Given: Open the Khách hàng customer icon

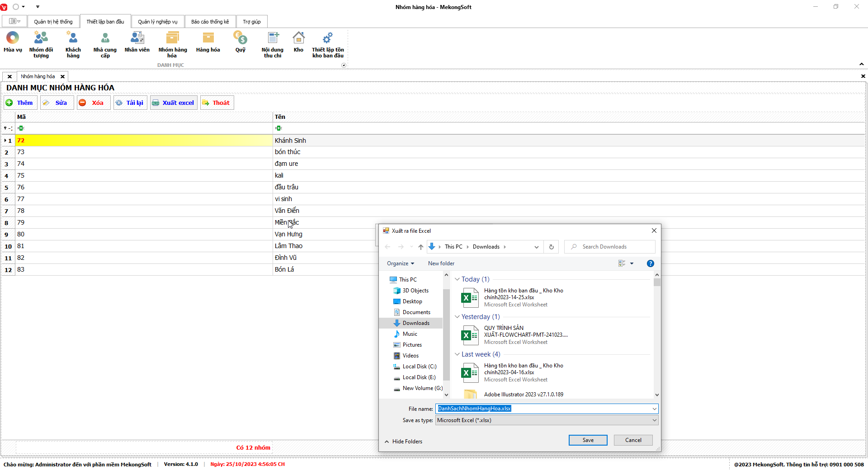Looking at the screenshot, I should 73,44.
